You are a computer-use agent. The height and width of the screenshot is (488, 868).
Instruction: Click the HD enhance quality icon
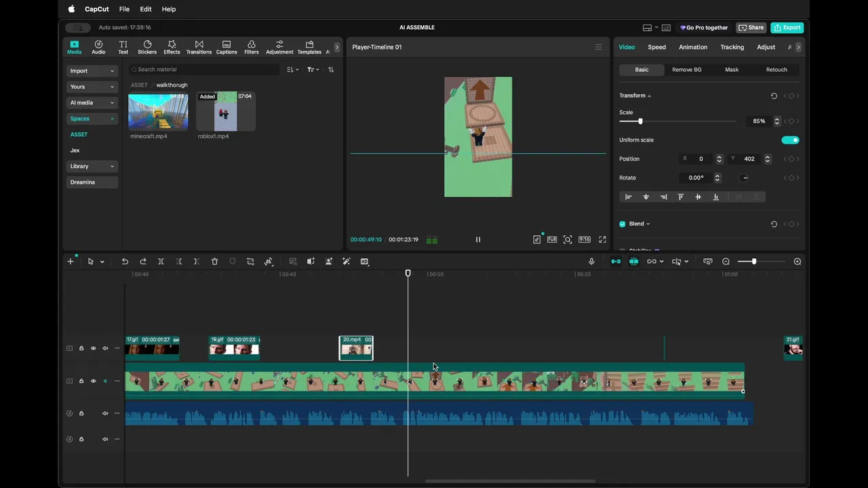tap(364, 262)
